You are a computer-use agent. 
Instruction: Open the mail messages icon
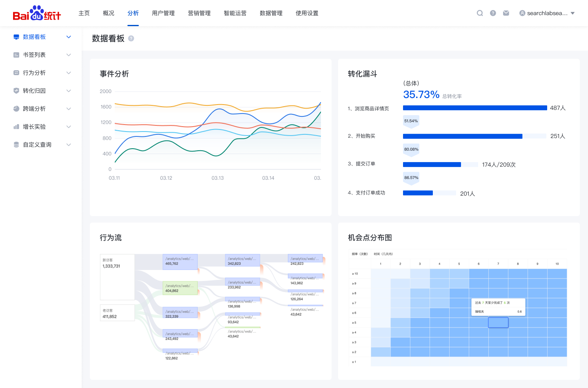[x=506, y=13]
